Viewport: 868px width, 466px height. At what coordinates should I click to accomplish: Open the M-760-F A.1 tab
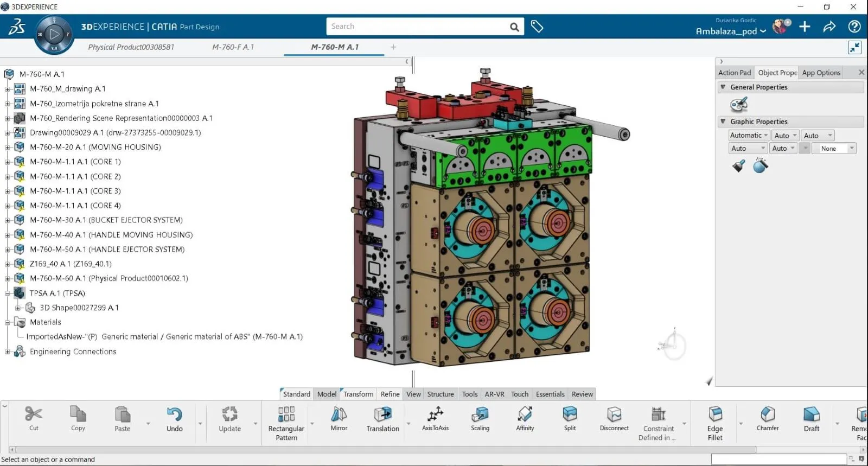233,47
